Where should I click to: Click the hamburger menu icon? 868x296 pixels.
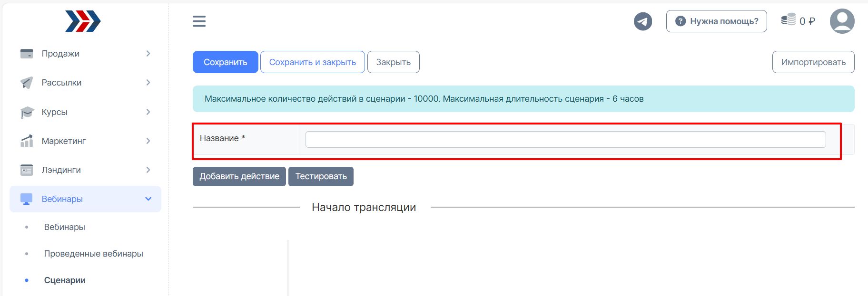click(x=199, y=21)
